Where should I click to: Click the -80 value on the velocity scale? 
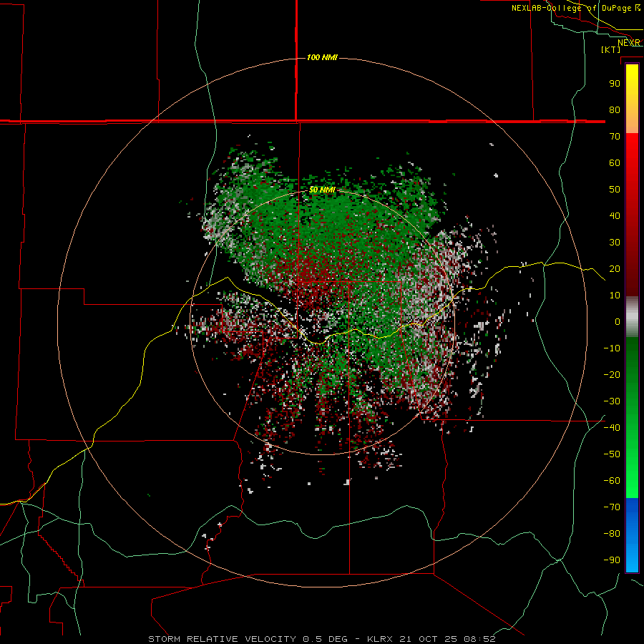(612, 534)
